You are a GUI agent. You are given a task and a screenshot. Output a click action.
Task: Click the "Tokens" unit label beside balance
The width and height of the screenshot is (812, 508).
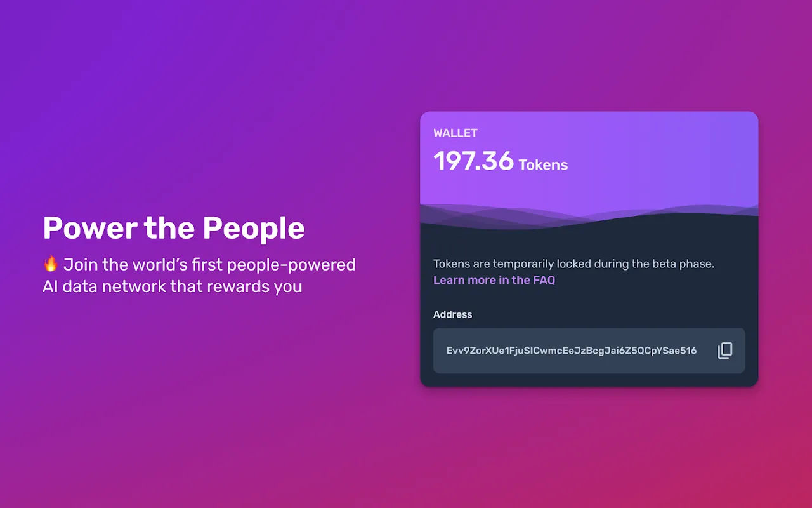click(543, 165)
